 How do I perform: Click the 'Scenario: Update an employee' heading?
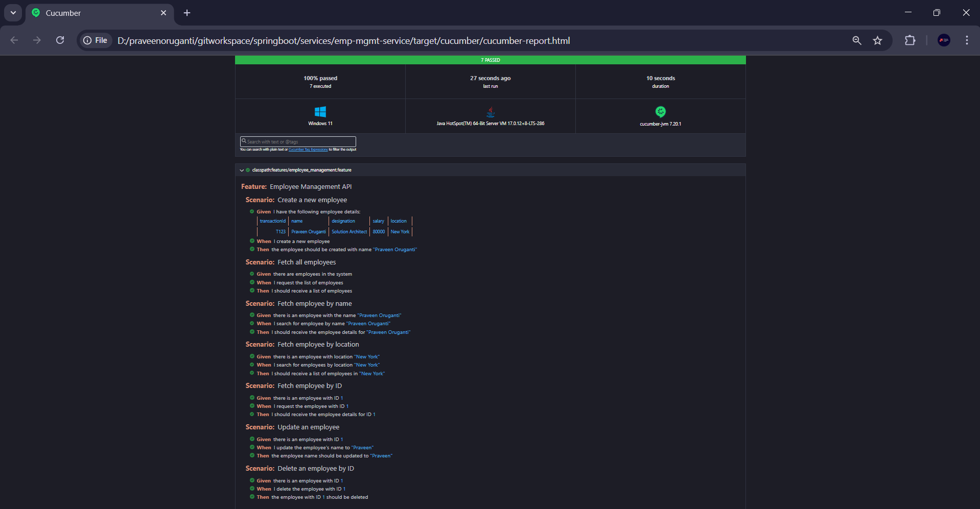pos(292,427)
